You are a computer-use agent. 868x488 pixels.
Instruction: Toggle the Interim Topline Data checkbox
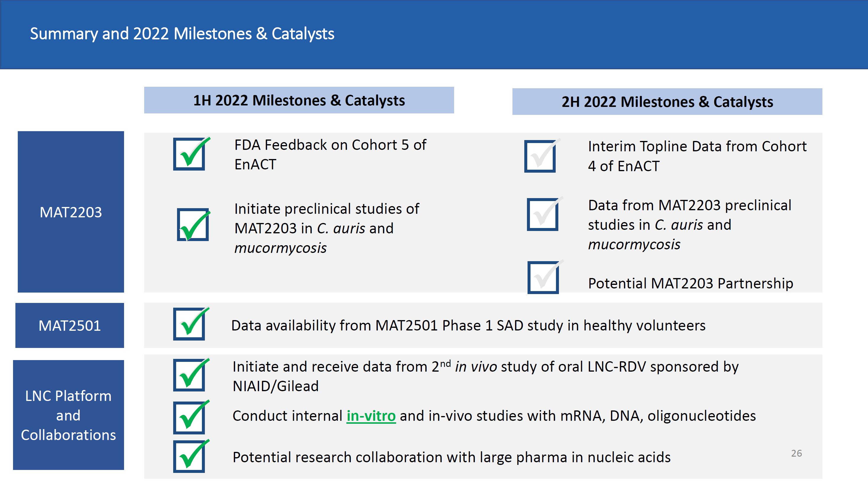[540, 156]
